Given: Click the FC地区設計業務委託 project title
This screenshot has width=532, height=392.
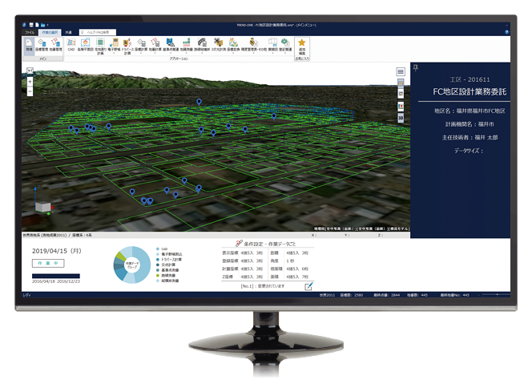Looking at the screenshot, I should [470, 91].
